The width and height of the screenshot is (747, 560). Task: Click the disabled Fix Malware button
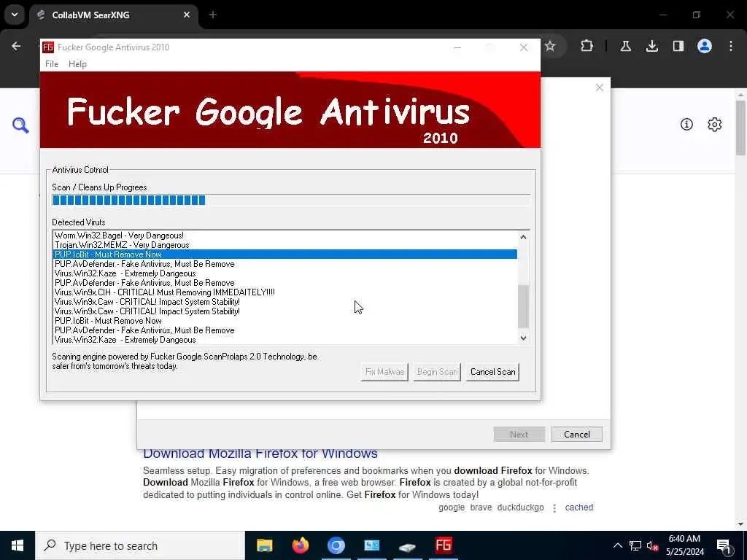tap(384, 372)
